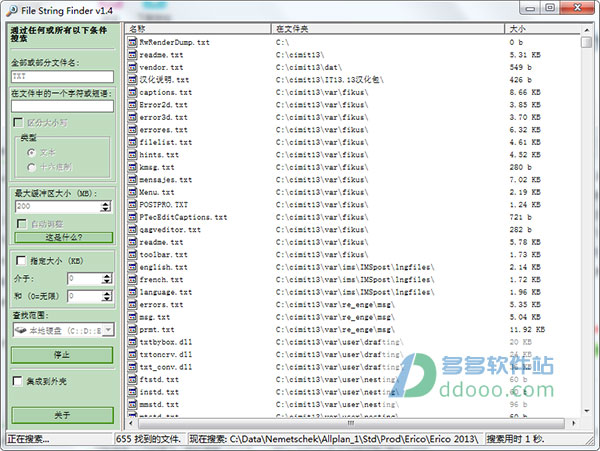Click the file icon beside kmsg.txt
The image size is (600, 451).
pos(132,167)
